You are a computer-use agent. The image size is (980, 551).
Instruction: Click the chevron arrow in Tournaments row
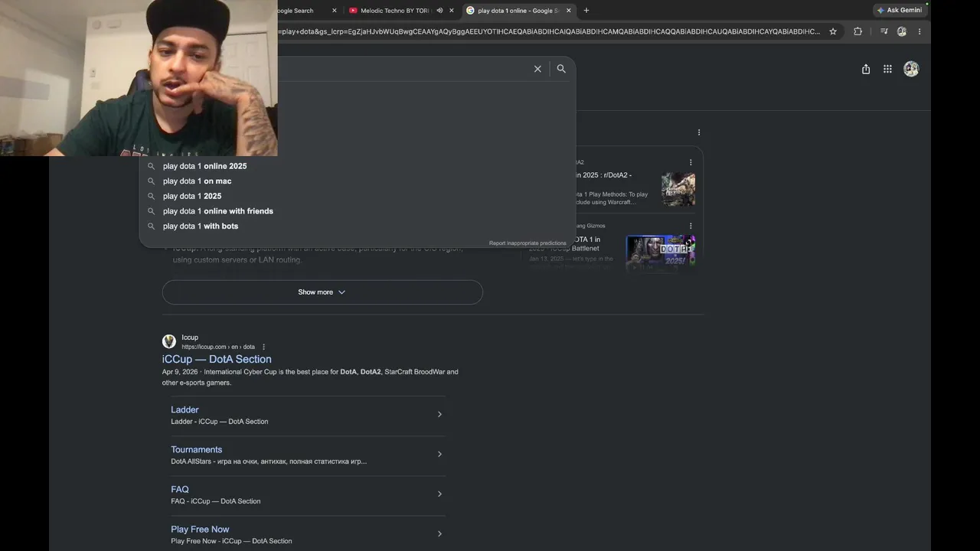click(x=439, y=455)
